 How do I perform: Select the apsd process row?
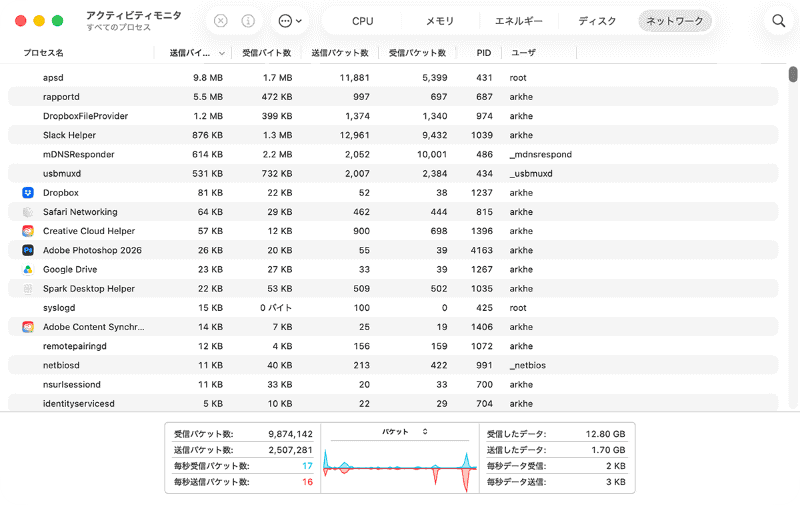393,78
